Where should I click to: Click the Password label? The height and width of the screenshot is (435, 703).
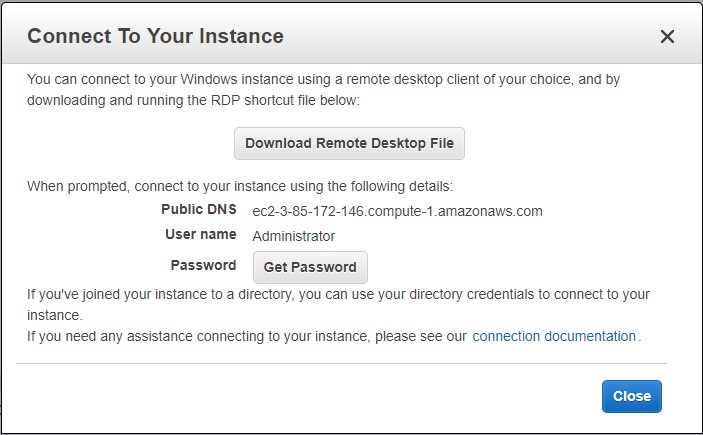pos(203,266)
